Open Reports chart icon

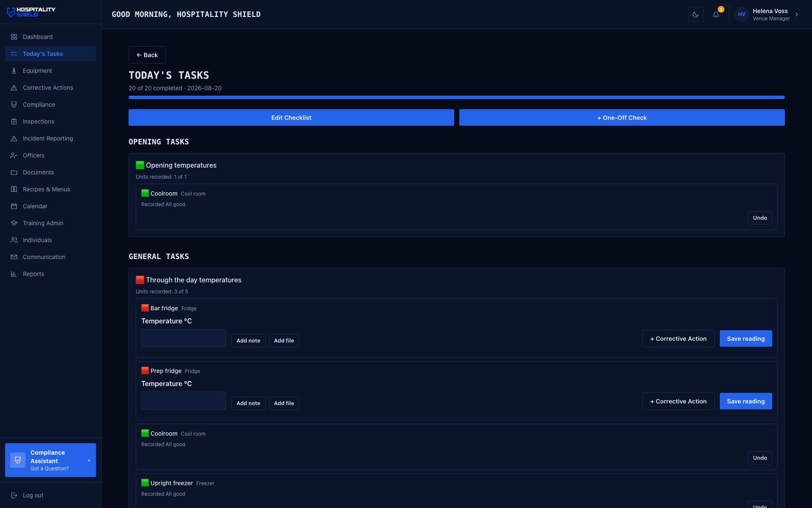coord(14,274)
